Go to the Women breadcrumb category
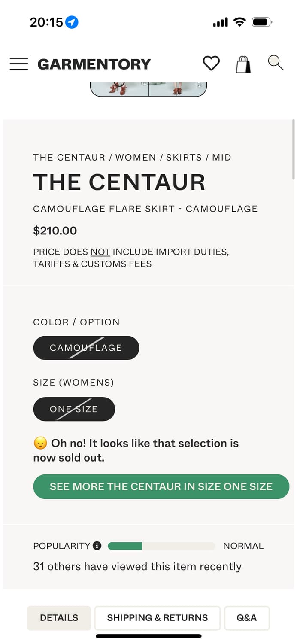Viewport: 297px width, 644px height. coord(136,158)
